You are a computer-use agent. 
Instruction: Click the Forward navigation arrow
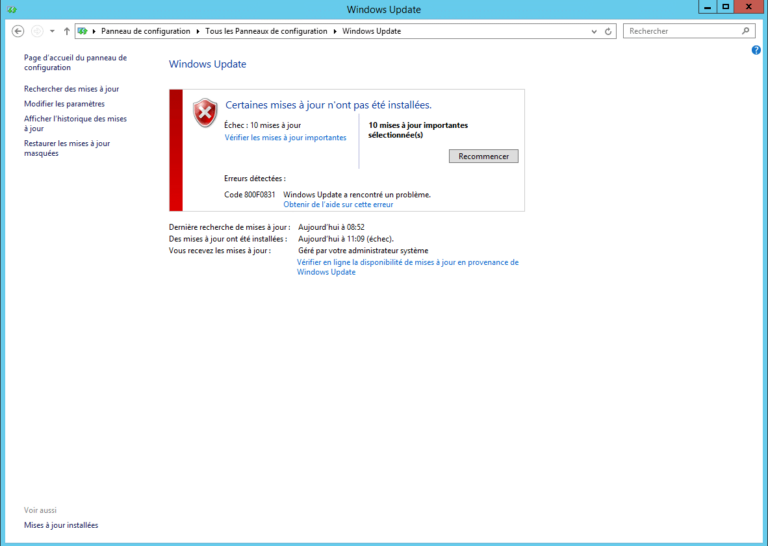pos(37,31)
